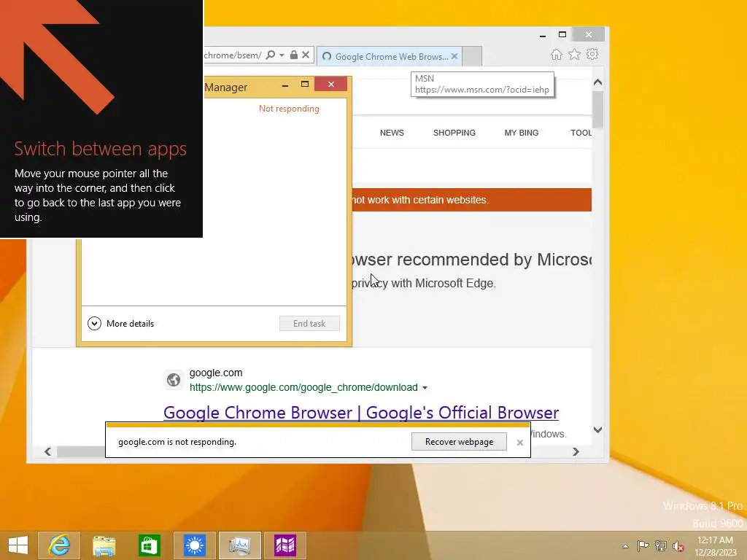Click Recover webpage button
This screenshot has height=560, width=747.
[459, 441]
